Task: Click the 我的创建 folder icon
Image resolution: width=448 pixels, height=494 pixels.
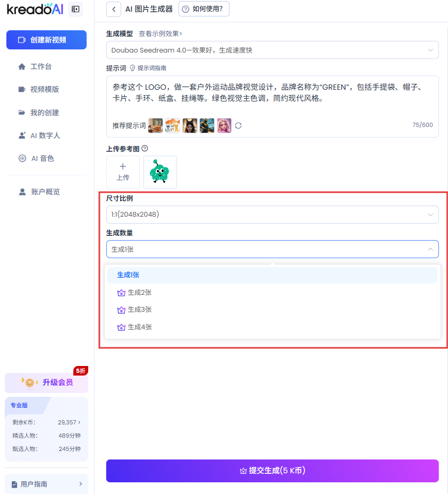Action: click(x=22, y=113)
